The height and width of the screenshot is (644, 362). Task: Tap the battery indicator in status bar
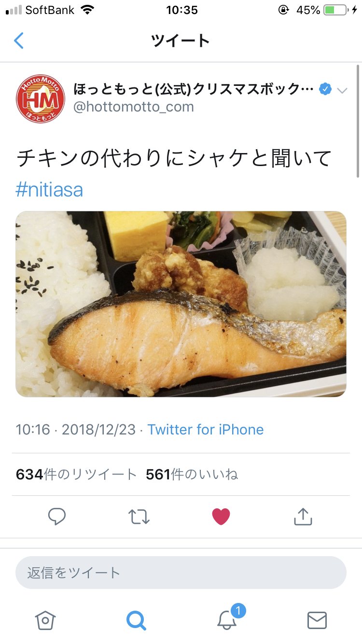(336, 10)
